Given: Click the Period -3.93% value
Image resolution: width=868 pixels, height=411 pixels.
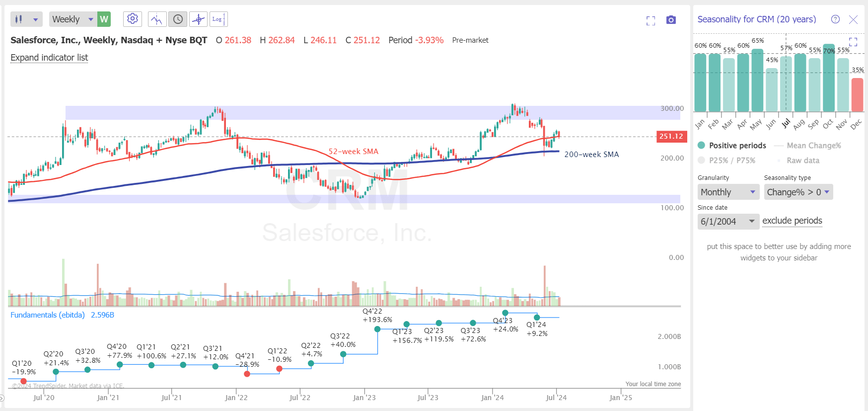Looking at the screenshot, I should tap(416, 40).
